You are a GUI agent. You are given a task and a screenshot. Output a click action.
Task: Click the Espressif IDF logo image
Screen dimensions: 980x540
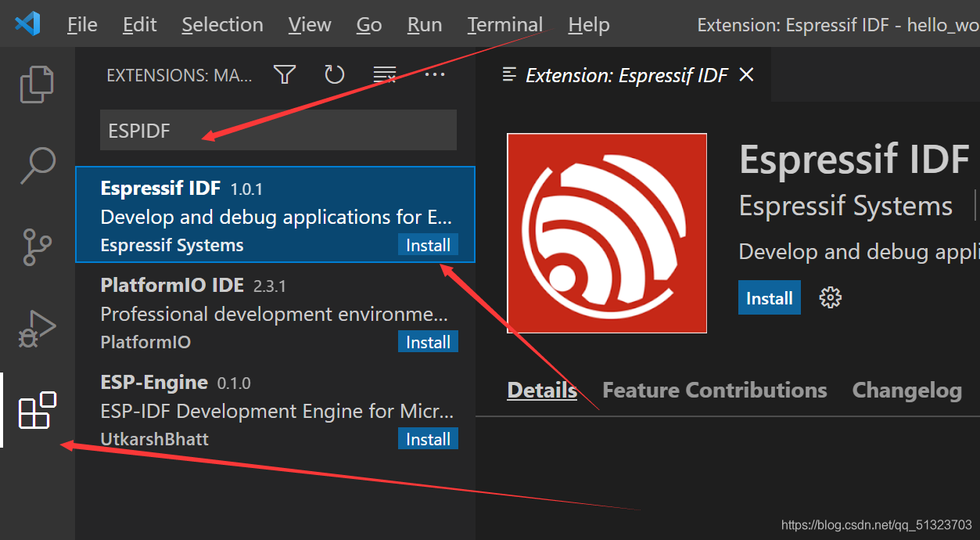(x=607, y=233)
